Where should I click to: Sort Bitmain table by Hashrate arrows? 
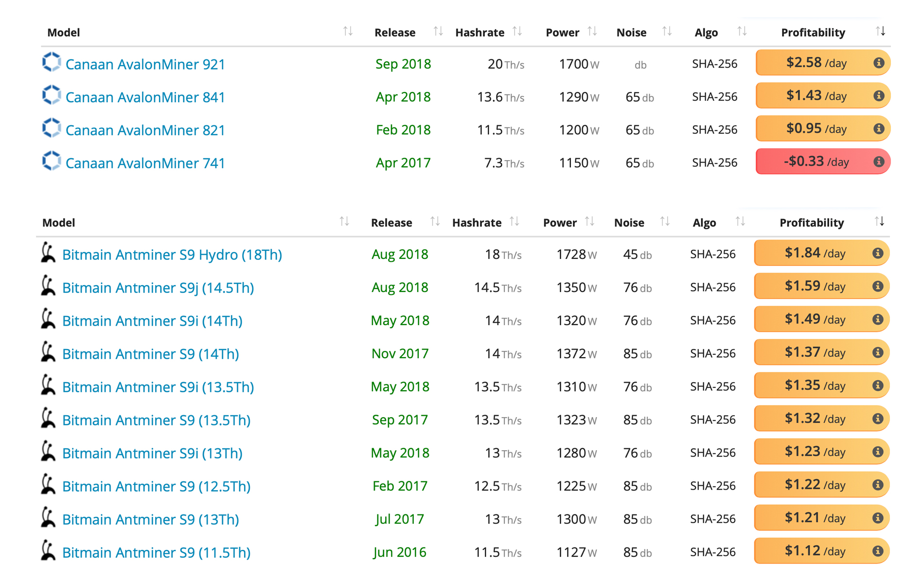click(514, 222)
